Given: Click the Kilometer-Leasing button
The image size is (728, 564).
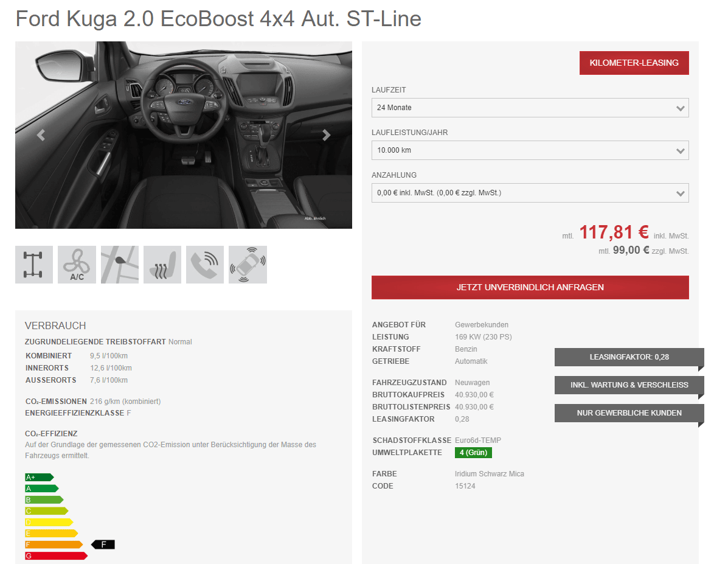Looking at the screenshot, I should click(634, 63).
